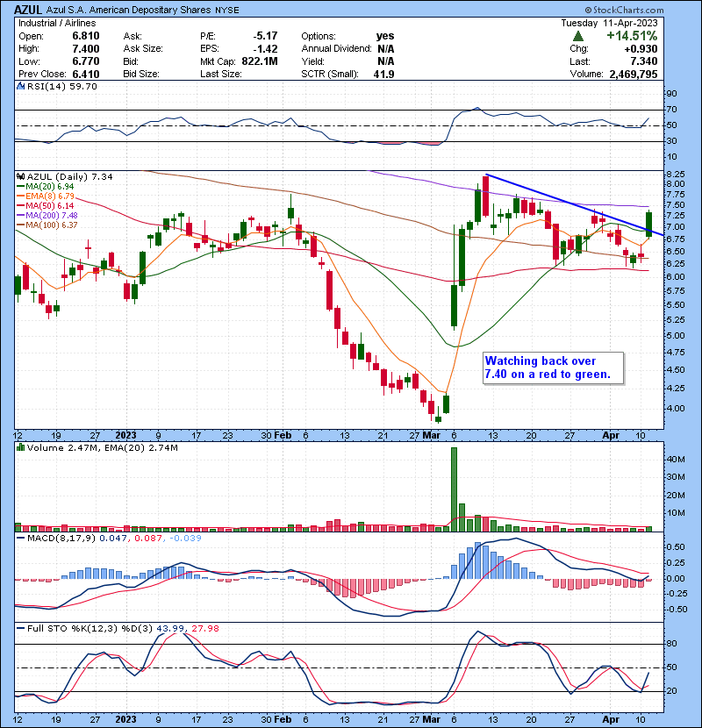This screenshot has width=702, height=728.
Task: Select the MA(100) 6.37 legend entry
Action: point(47,225)
